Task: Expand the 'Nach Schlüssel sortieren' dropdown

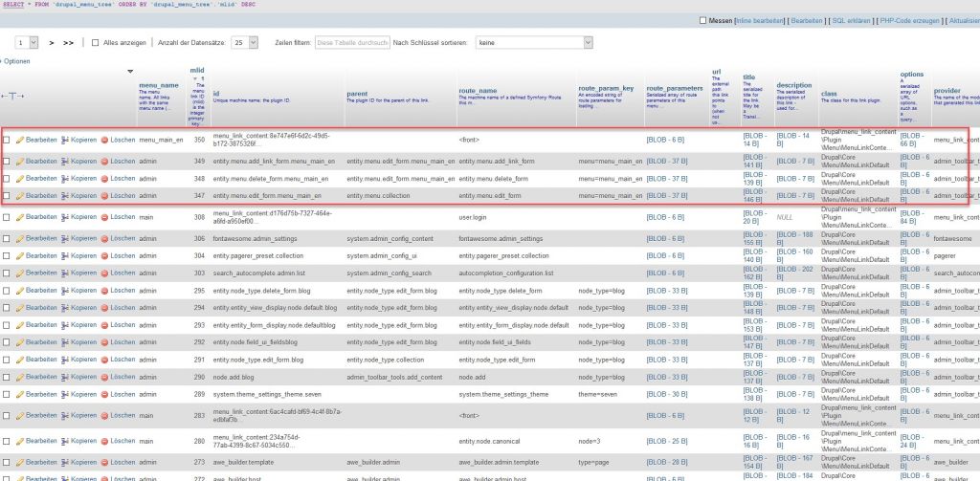Action: pyautogui.click(x=533, y=43)
